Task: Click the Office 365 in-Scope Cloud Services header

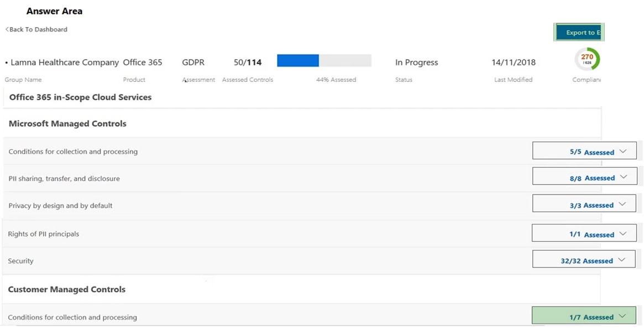Action: (81, 97)
